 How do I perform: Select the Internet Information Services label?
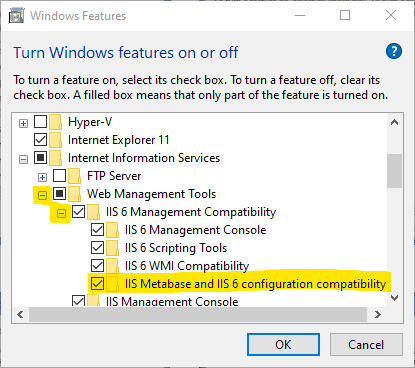click(144, 158)
